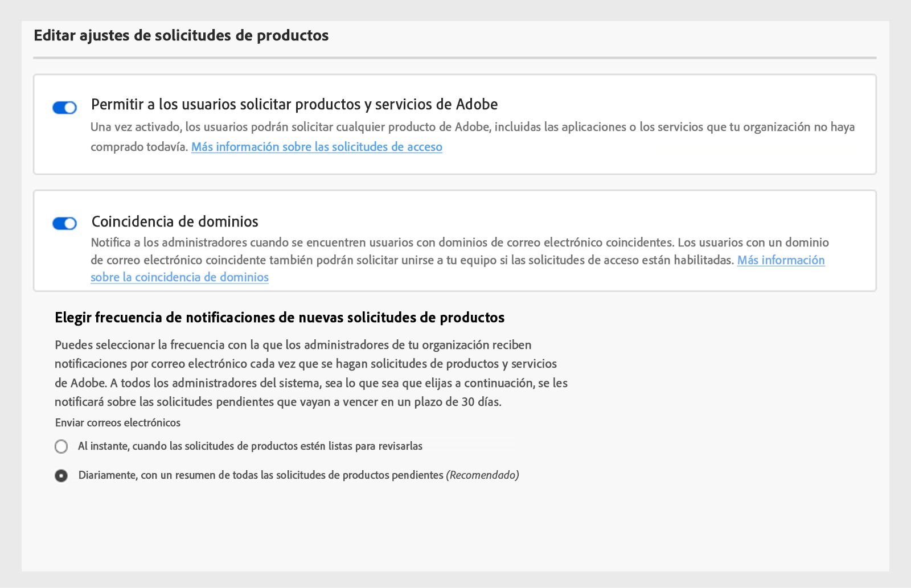Viewport: 911px width, 588px height.
Task: Disable the Coincidencia de dominios switch
Action: (64, 223)
